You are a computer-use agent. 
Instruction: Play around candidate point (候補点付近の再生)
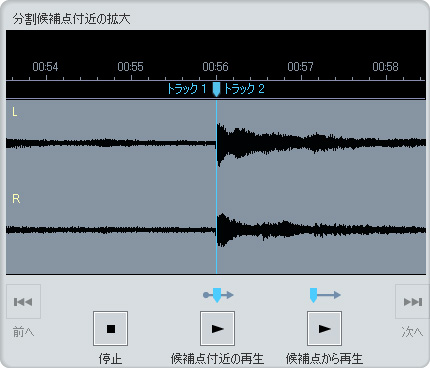(217, 329)
